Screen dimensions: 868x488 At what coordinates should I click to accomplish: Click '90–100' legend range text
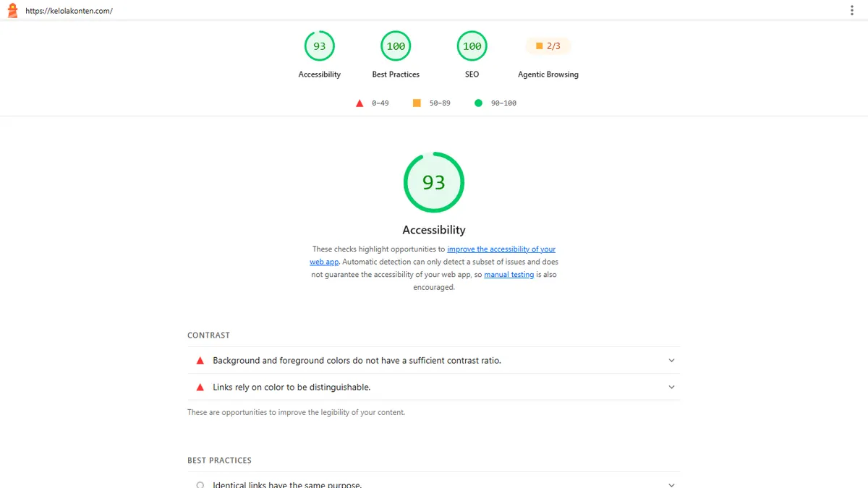503,103
